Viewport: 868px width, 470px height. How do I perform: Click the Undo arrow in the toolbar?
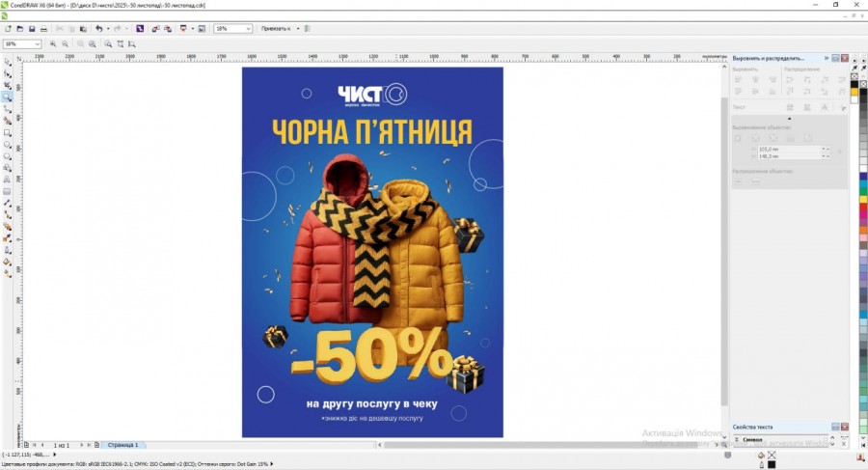point(98,29)
